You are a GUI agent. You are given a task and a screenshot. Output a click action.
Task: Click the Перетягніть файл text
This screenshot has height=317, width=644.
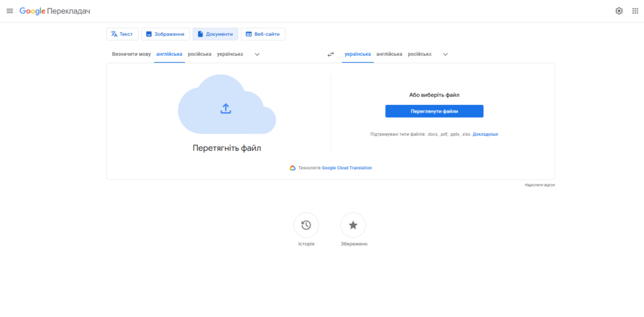coord(226,148)
